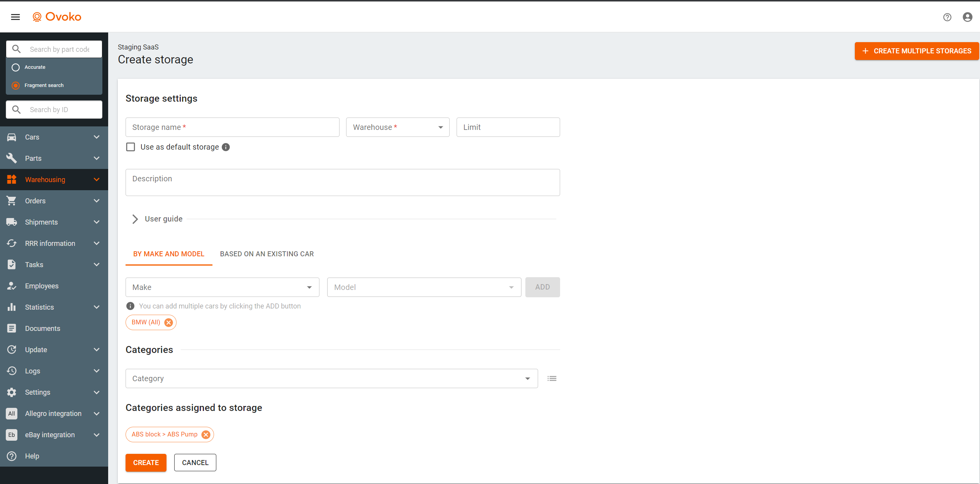Screen dimensions: 980x484
Task: Open the category list view icon
Action: click(552, 378)
